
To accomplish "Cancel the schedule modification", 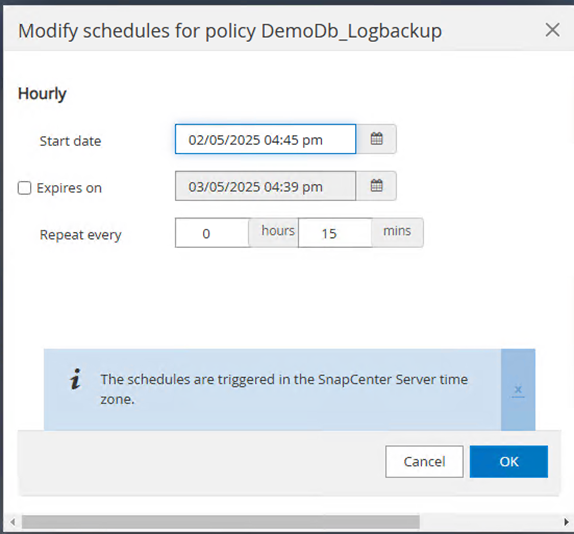I will click(424, 462).
